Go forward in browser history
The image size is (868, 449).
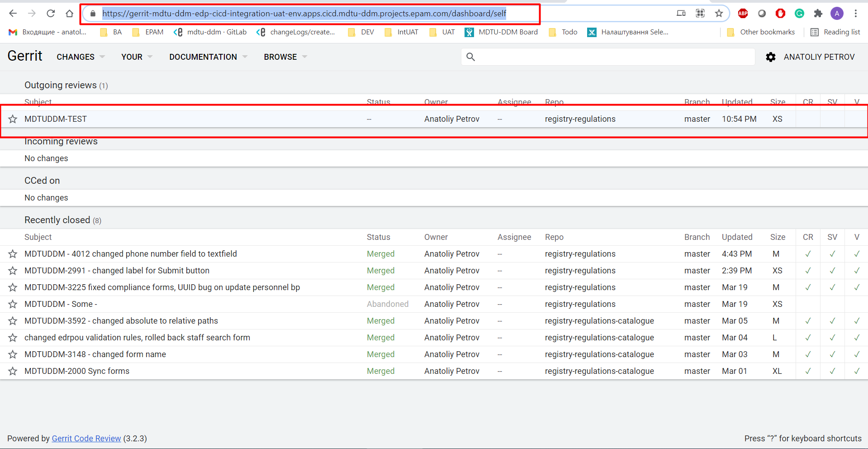point(32,14)
